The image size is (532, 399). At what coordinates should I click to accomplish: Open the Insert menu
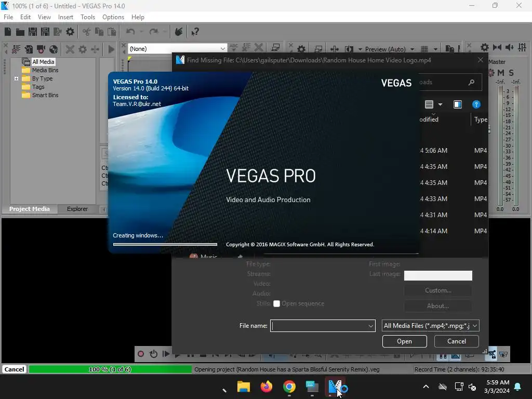click(65, 17)
